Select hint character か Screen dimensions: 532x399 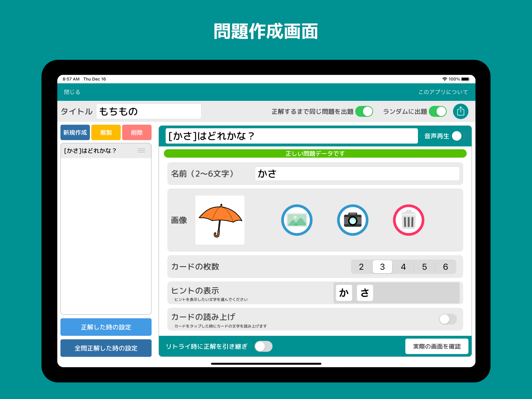click(x=344, y=293)
